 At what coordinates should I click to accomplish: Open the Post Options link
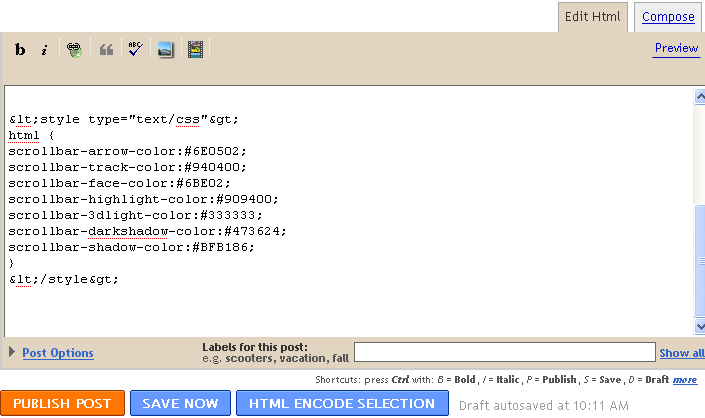point(58,353)
